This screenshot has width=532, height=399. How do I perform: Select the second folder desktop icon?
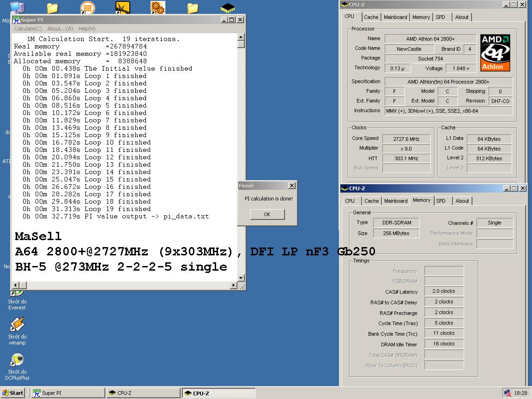coord(193,8)
